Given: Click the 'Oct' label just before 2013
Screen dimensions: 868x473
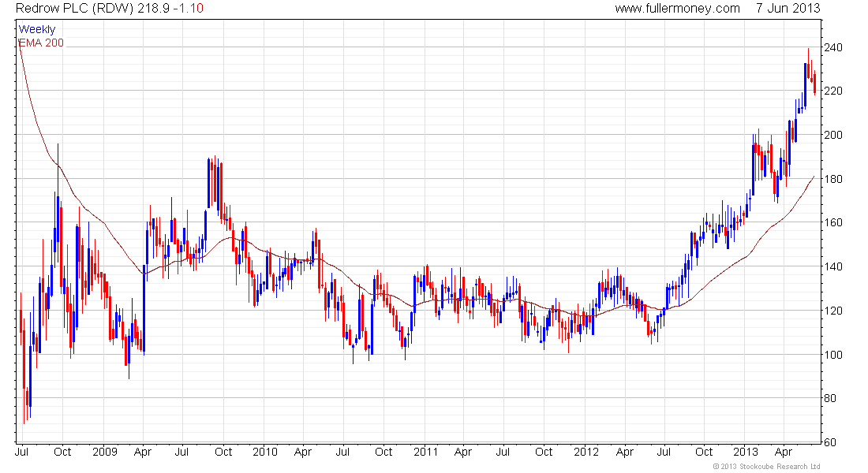Looking at the screenshot, I should [x=704, y=452].
